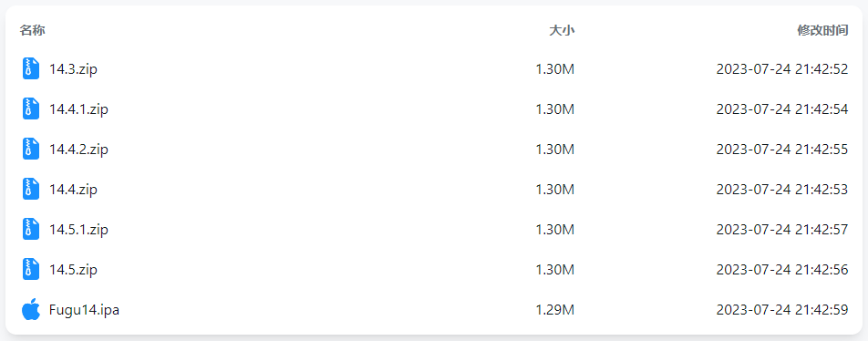
Task: Click the zip icon beside 14.3.zip
Action: (31, 68)
